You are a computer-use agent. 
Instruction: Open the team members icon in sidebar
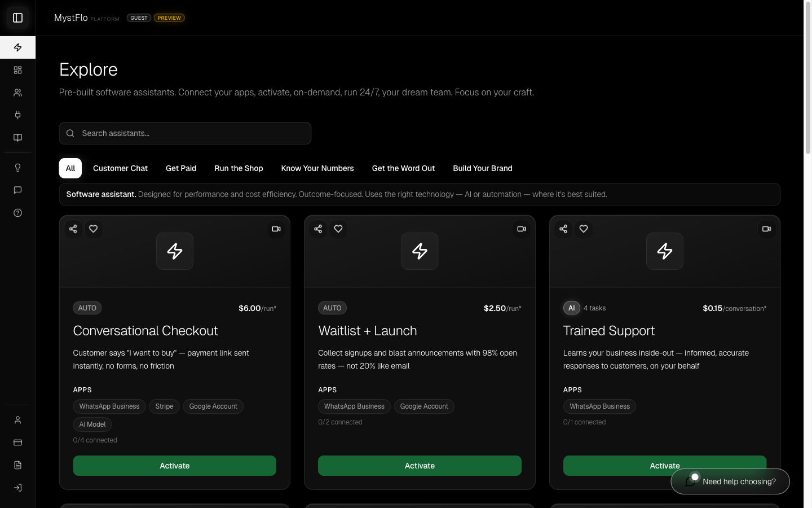(17, 93)
